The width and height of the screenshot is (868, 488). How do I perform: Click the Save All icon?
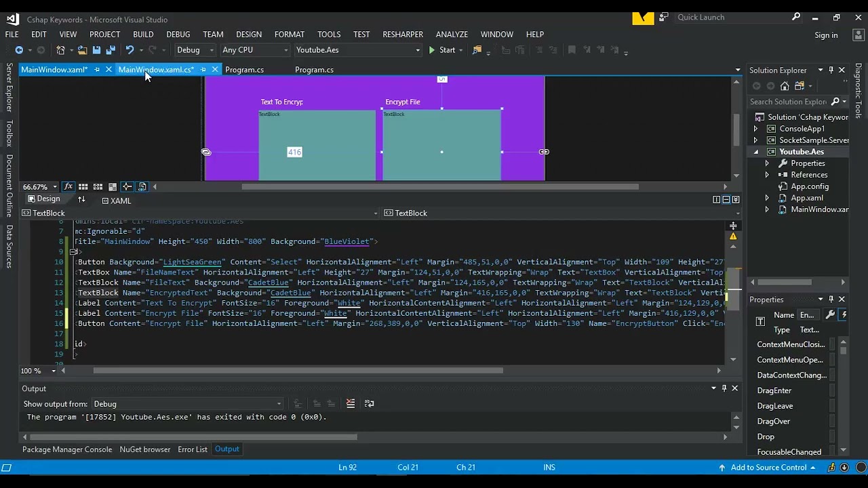point(111,50)
